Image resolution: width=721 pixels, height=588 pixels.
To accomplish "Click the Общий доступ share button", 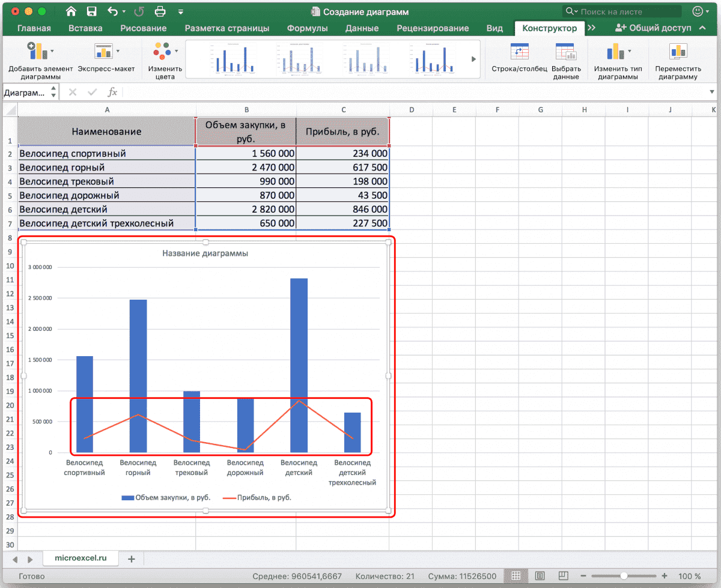I will 653,28.
